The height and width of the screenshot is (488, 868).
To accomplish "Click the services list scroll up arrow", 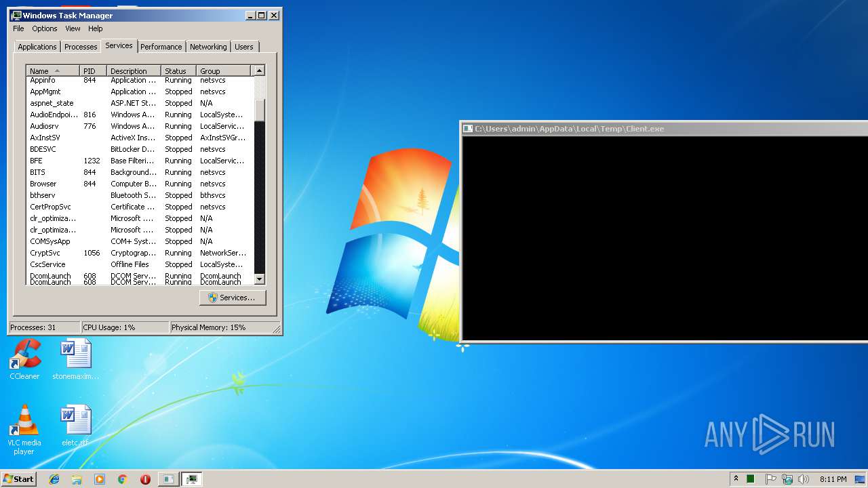I will 259,70.
